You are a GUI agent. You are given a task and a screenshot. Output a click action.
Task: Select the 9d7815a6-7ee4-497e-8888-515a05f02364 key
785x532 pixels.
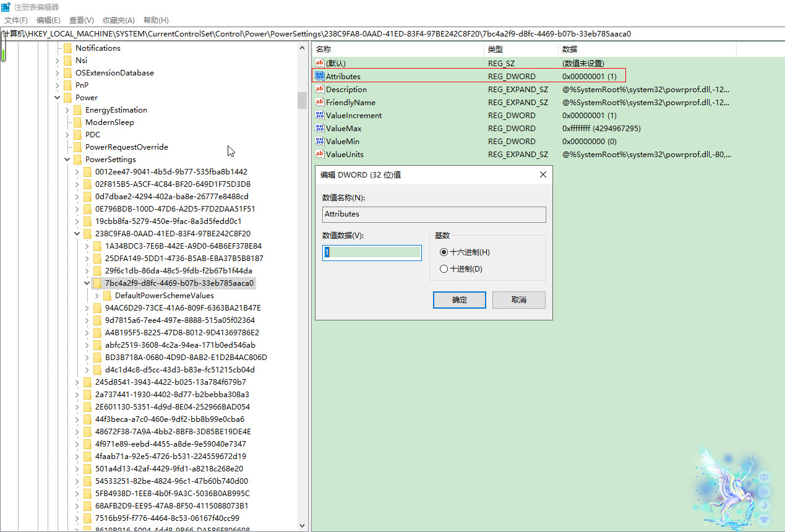179,320
